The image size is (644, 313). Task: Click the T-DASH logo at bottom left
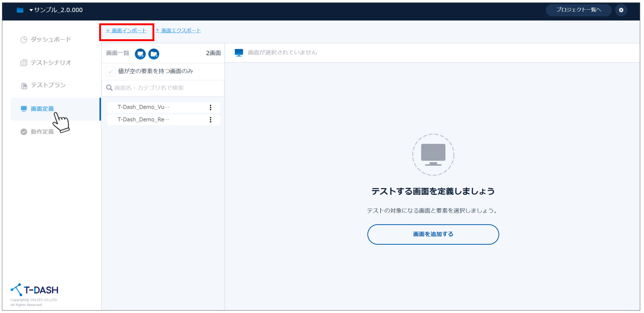click(x=35, y=290)
